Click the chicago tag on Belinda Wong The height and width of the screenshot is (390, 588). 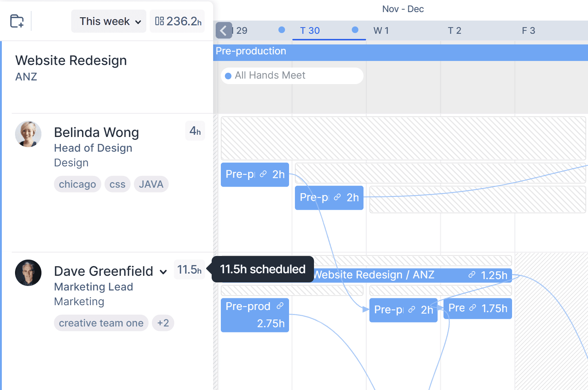(77, 184)
